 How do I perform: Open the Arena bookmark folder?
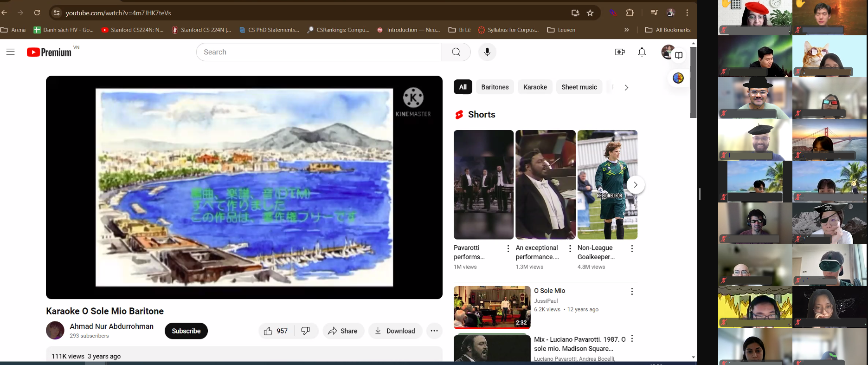(x=13, y=30)
